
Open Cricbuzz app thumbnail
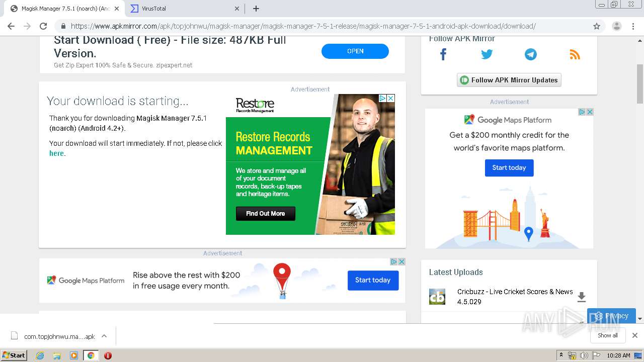437,297
